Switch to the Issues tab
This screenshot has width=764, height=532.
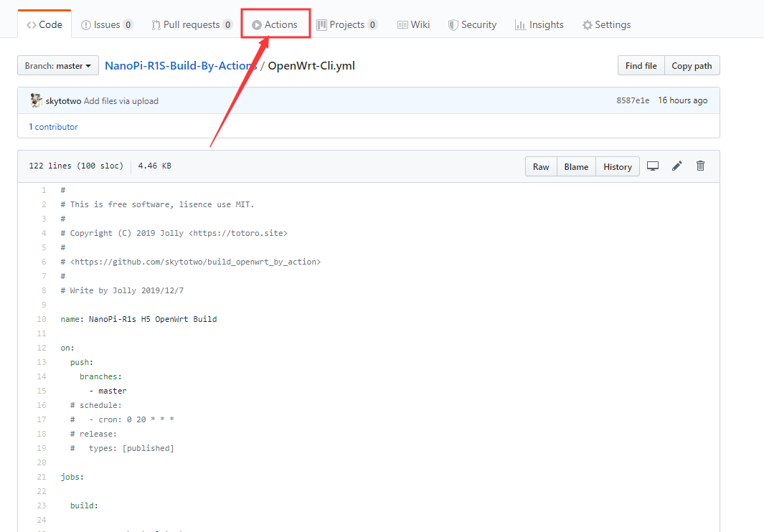tap(107, 24)
